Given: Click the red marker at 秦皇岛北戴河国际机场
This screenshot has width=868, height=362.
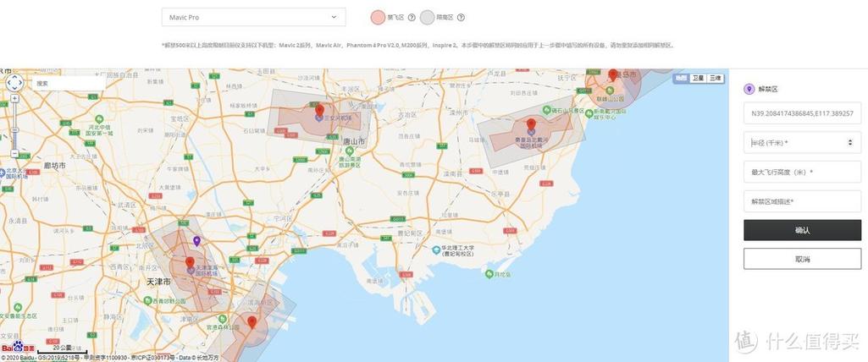Looking at the screenshot, I should point(531,123).
